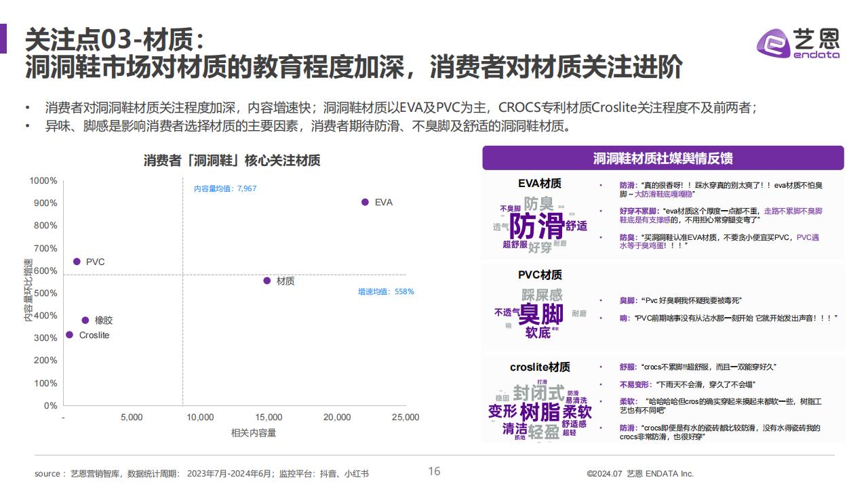Click the 1000% y-axis tick label

coord(43,180)
